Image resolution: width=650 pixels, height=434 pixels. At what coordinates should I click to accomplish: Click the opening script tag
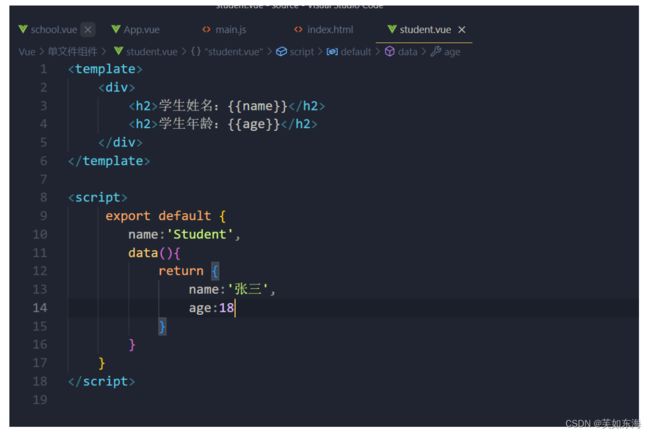tap(98, 198)
